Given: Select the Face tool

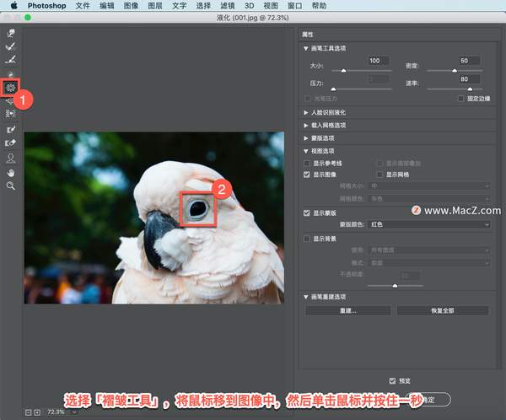Looking at the screenshot, I should point(11,158).
